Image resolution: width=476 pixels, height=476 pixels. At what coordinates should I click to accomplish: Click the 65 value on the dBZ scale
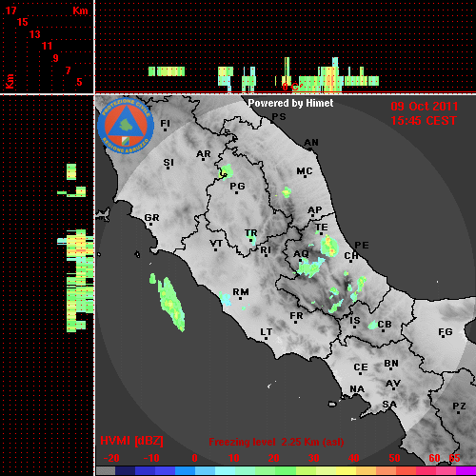(x=454, y=458)
